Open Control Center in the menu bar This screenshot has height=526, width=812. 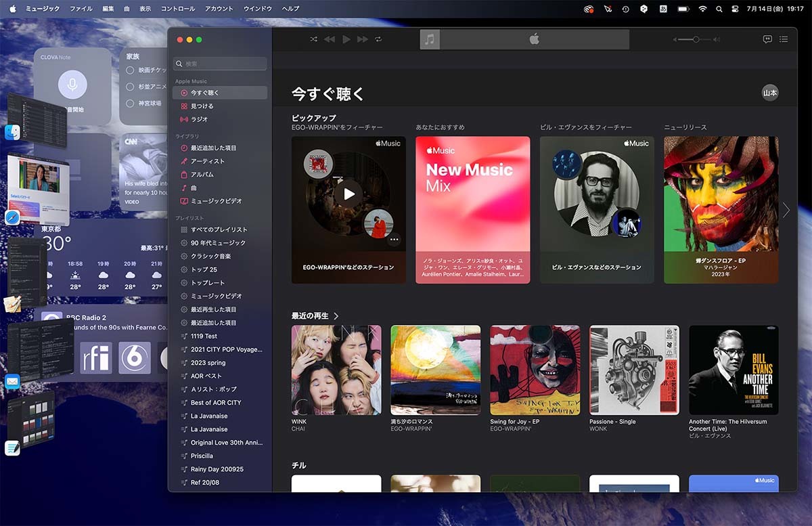coord(735,9)
